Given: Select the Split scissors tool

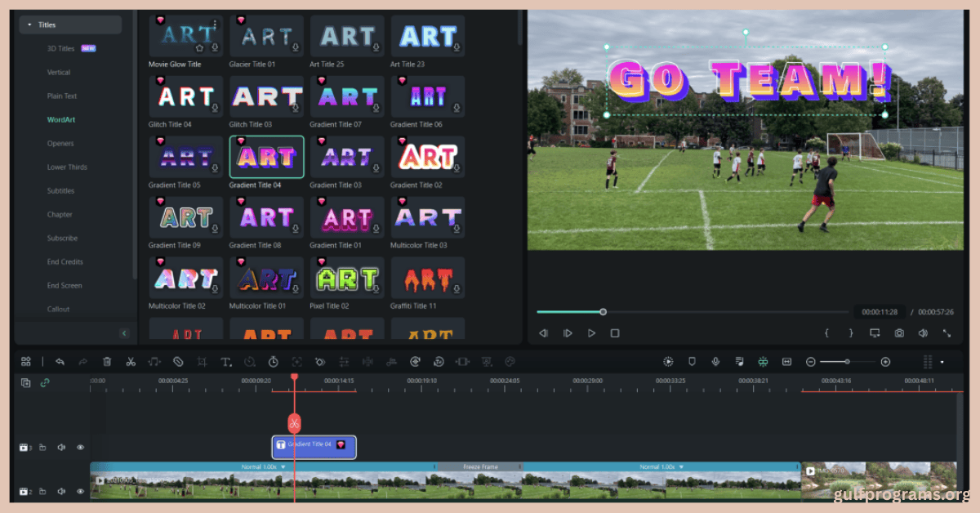Looking at the screenshot, I should [131, 361].
